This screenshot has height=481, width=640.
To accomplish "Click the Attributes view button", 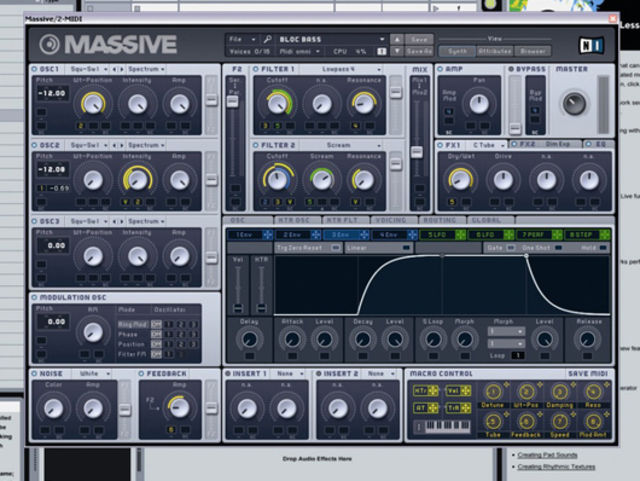I will point(495,51).
